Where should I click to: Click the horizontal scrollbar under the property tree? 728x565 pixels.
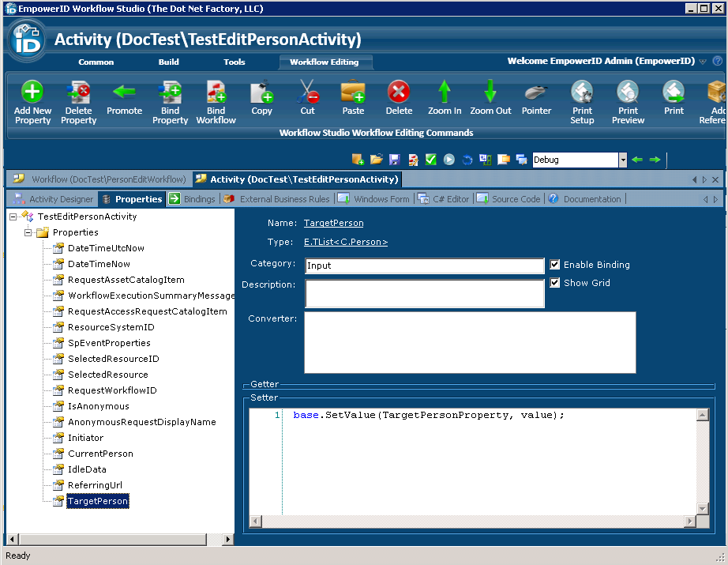(118, 539)
